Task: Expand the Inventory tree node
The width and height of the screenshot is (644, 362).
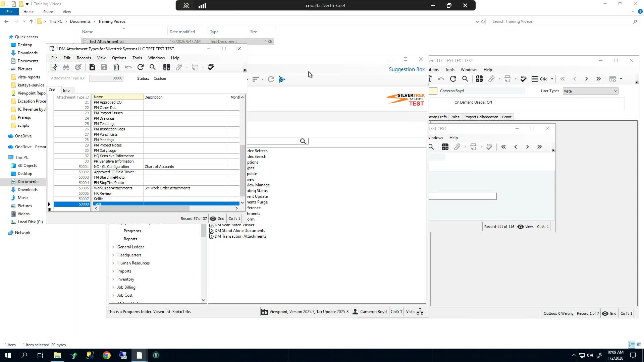Action: (x=113, y=279)
